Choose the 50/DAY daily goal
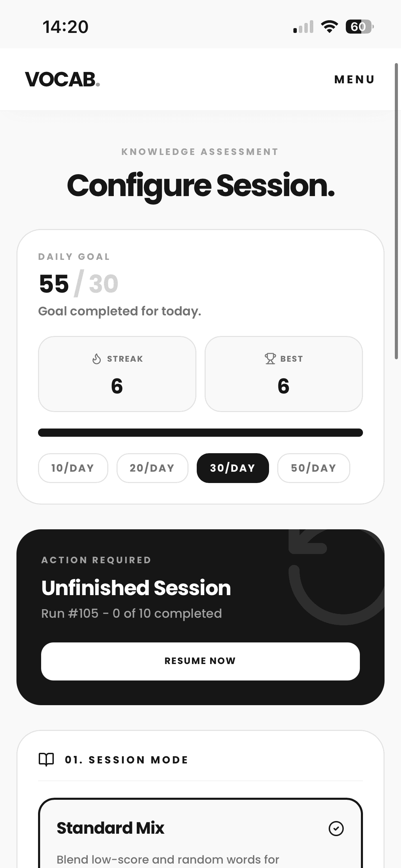Image resolution: width=401 pixels, height=868 pixels. coord(313,468)
